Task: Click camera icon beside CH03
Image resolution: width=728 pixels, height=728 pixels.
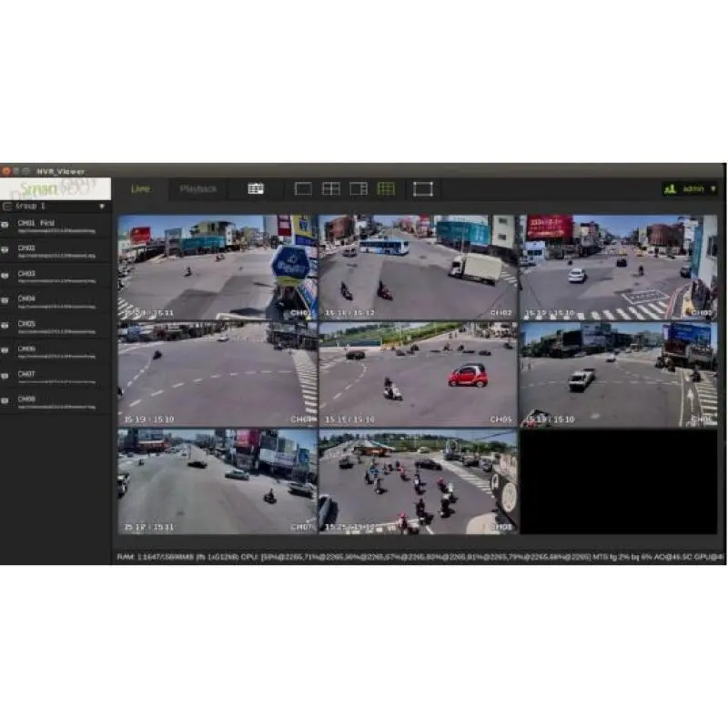Action: tap(5, 276)
